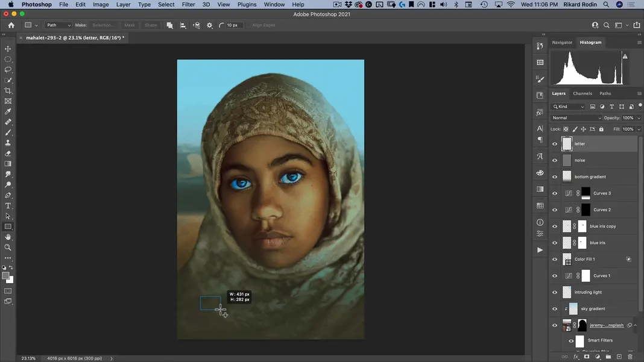
Task: Switch to the Paths tab
Action: [x=605, y=93]
